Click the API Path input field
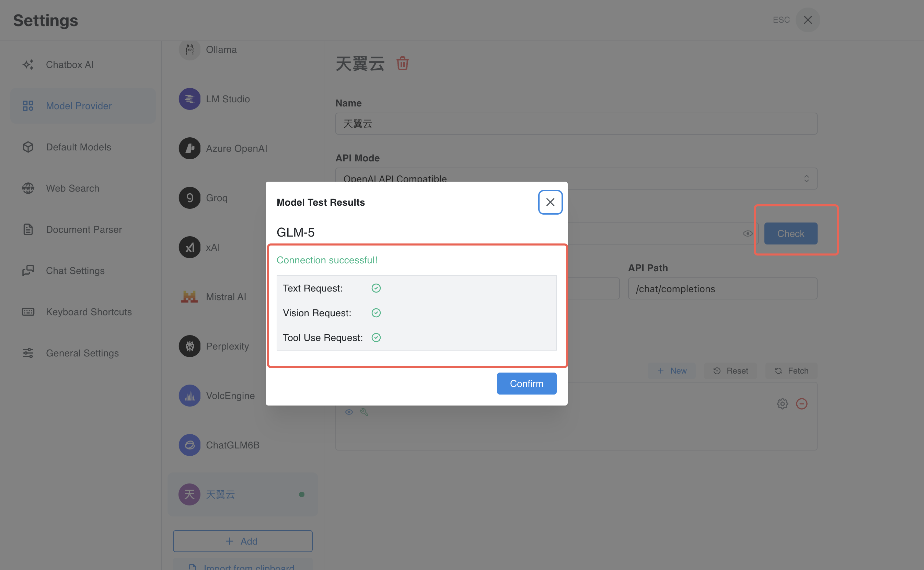 pyautogui.click(x=722, y=289)
